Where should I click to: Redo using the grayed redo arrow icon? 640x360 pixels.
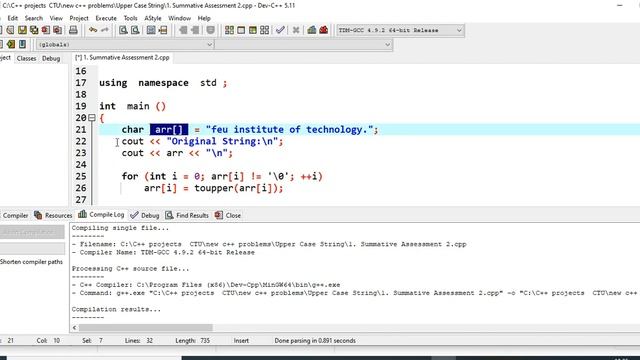(x=105, y=30)
